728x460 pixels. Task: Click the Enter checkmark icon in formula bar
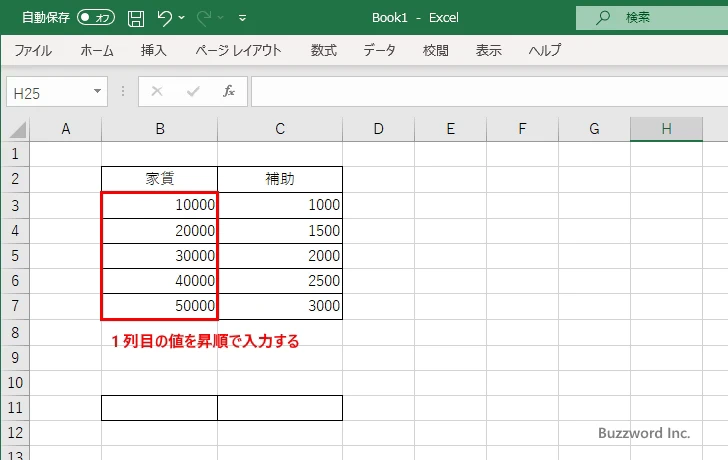(193, 91)
